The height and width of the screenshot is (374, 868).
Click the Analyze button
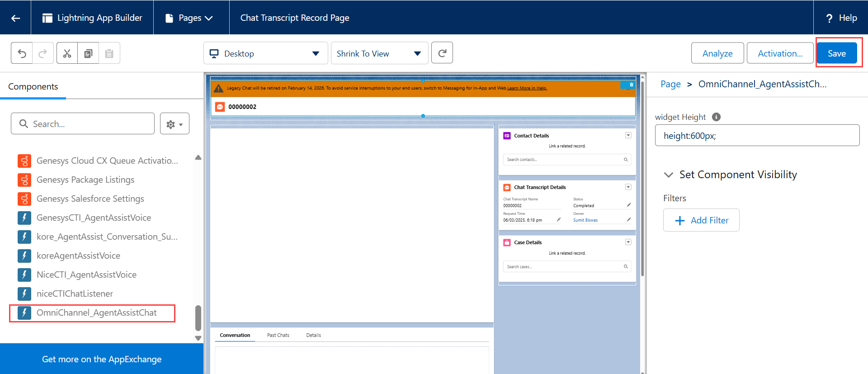coord(717,53)
